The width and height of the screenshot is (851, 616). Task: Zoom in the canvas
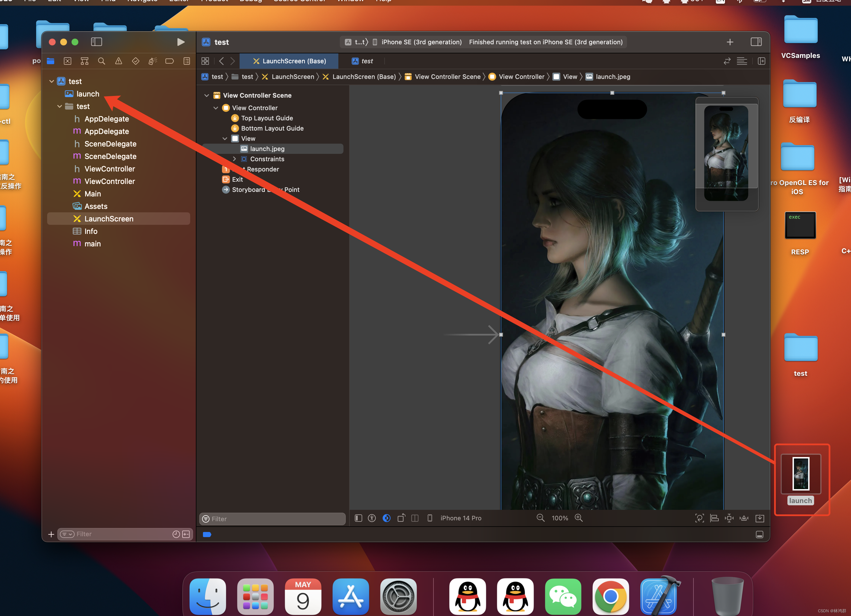point(579,518)
